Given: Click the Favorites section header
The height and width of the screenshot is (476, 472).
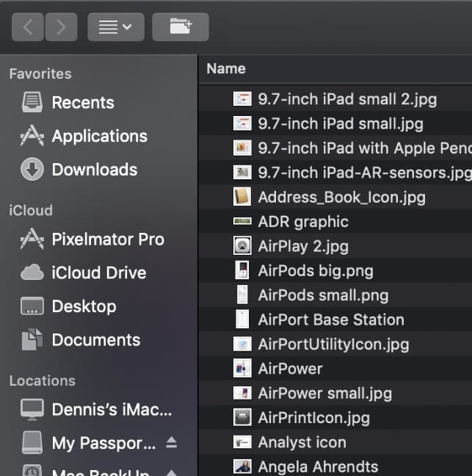Looking at the screenshot, I should click(40, 74).
